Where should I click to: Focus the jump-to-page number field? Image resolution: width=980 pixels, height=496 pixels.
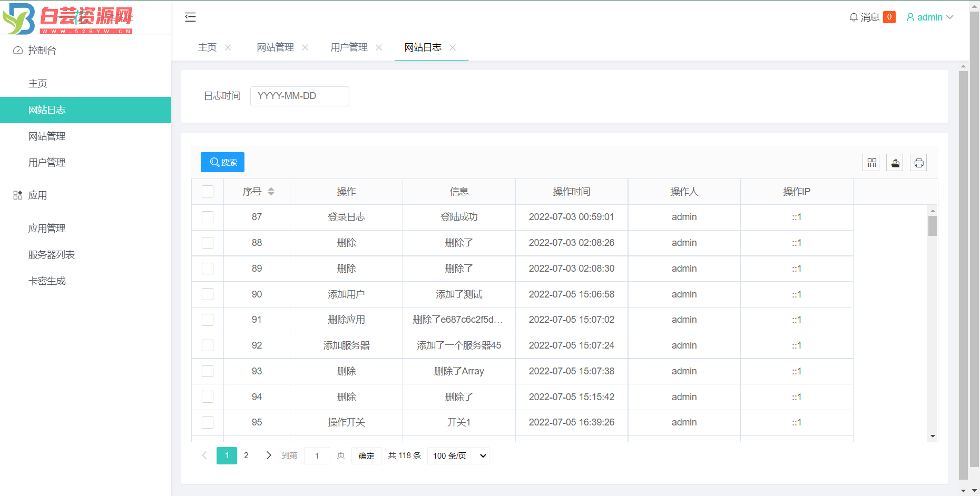point(317,455)
